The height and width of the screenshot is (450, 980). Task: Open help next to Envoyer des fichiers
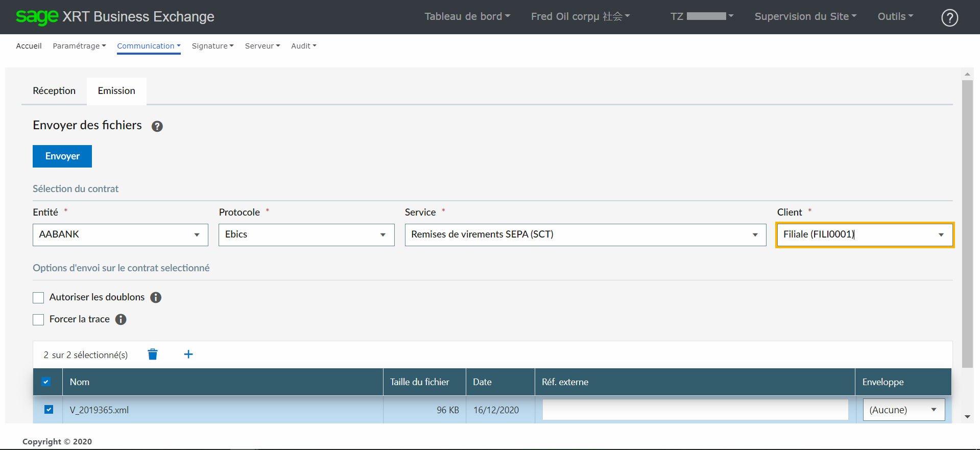point(157,126)
